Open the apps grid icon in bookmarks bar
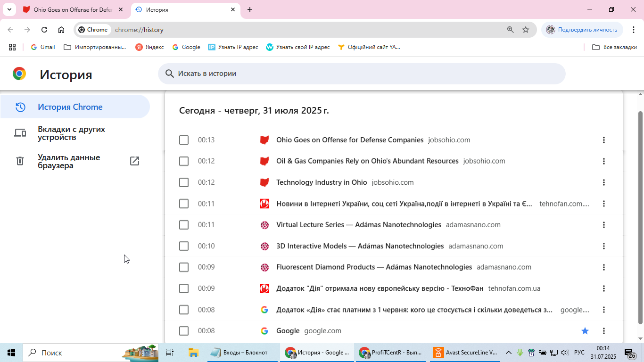This screenshot has width=644, height=362. (12, 47)
